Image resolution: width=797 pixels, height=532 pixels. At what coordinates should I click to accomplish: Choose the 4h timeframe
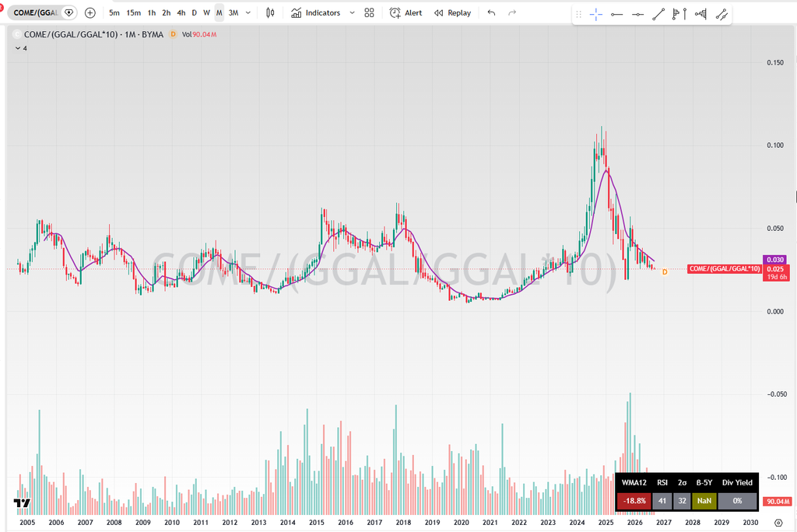(181, 12)
